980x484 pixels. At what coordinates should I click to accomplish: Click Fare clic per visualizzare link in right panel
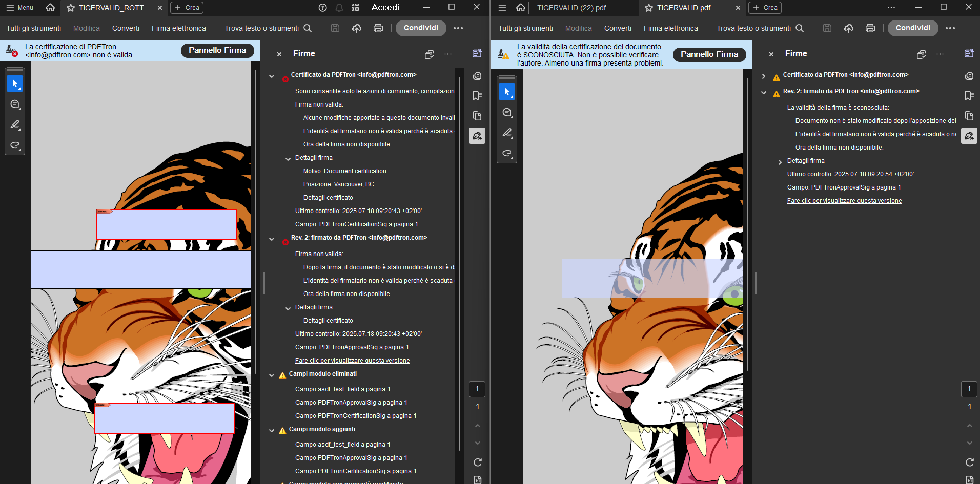[844, 201]
